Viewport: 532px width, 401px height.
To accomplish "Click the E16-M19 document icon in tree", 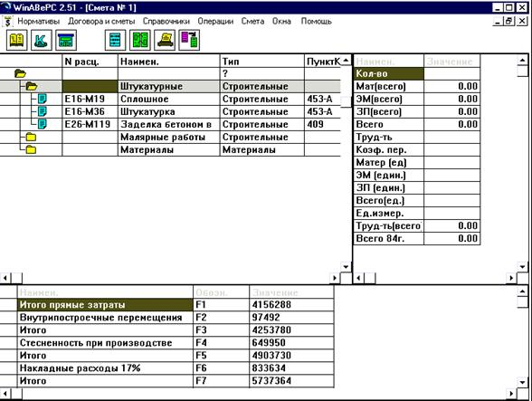I will tap(42, 100).
